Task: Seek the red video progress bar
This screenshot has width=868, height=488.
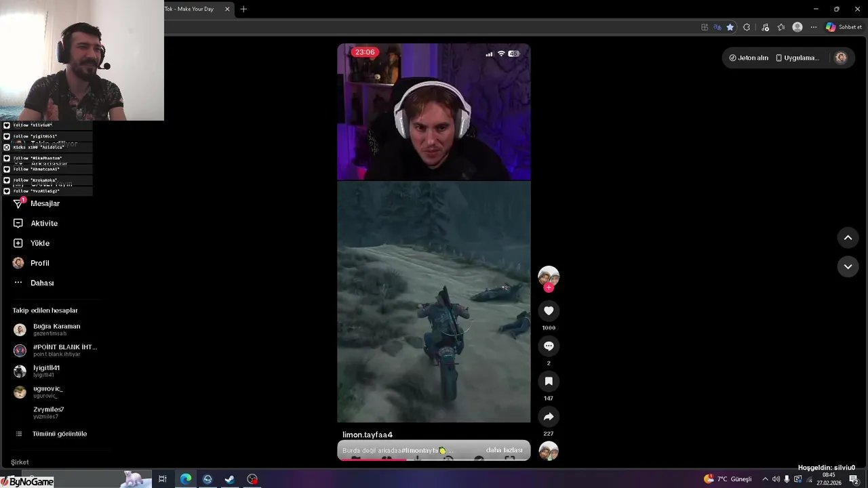Action: pyautogui.click(x=434, y=460)
